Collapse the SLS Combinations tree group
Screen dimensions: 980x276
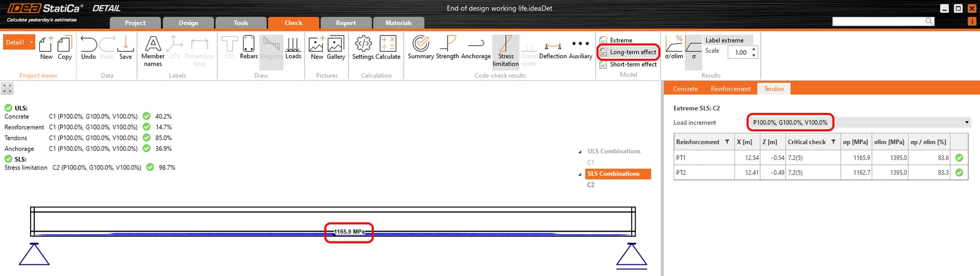pos(580,174)
